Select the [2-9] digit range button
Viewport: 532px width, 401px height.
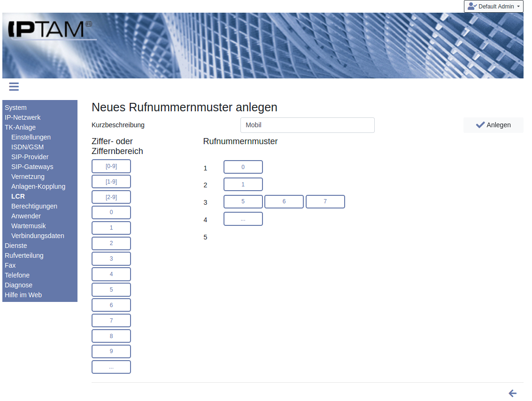[111, 197]
